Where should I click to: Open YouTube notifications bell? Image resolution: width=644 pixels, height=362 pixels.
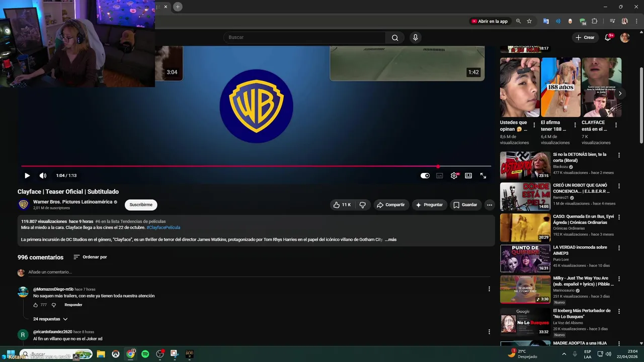(x=608, y=37)
